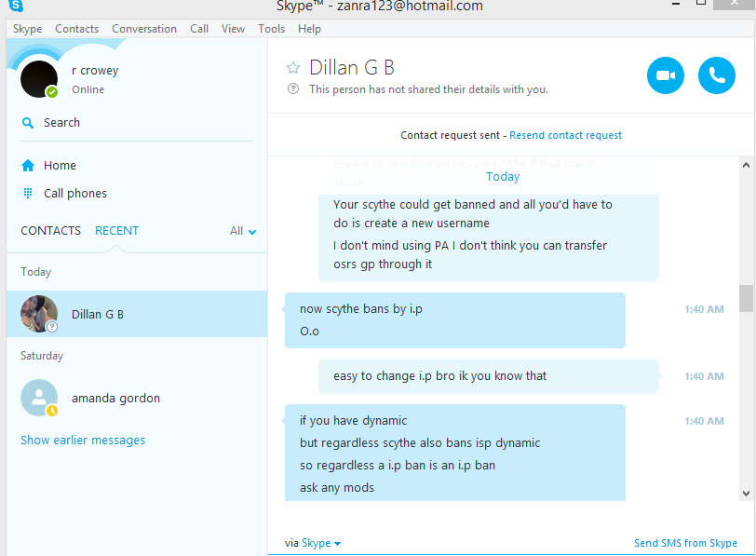
Task: Click the chat scrollbar up arrow
Action: (x=747, y=165)
